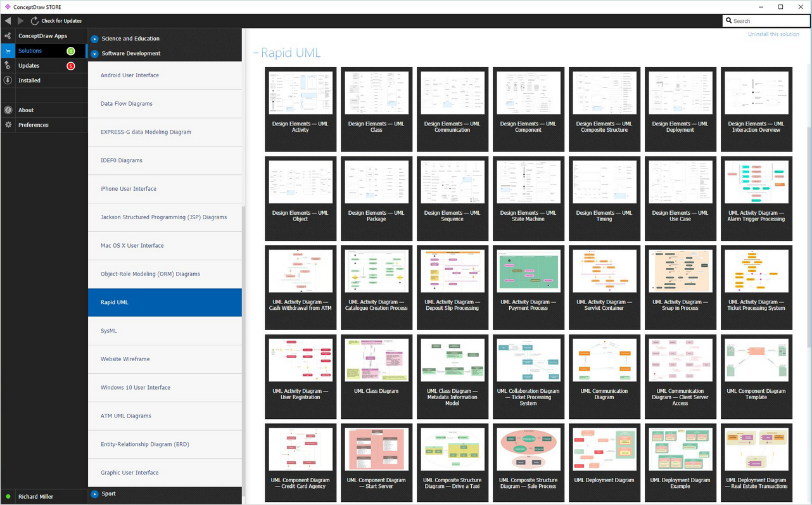Screen dimensions: 812x505
Task: Select Mac OS X User Interface
Action: coord(165,246)
